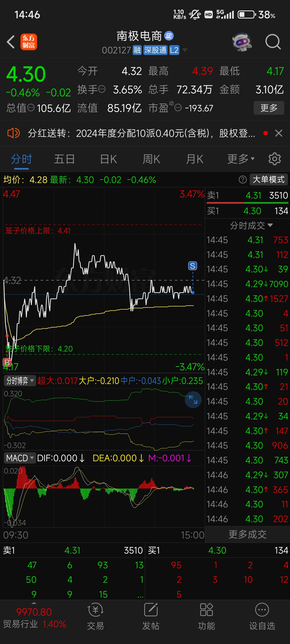Select the 分时 tab
Image resolution: width=290 pixels, height=644 pixels.
click(x=21, y=159)
